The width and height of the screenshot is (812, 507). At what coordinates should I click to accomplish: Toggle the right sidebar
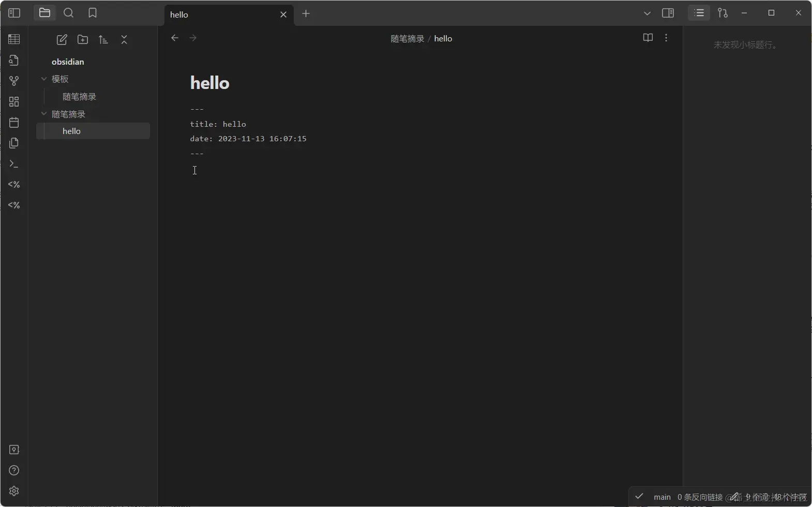pyautogui.click(x=668, y=13)
